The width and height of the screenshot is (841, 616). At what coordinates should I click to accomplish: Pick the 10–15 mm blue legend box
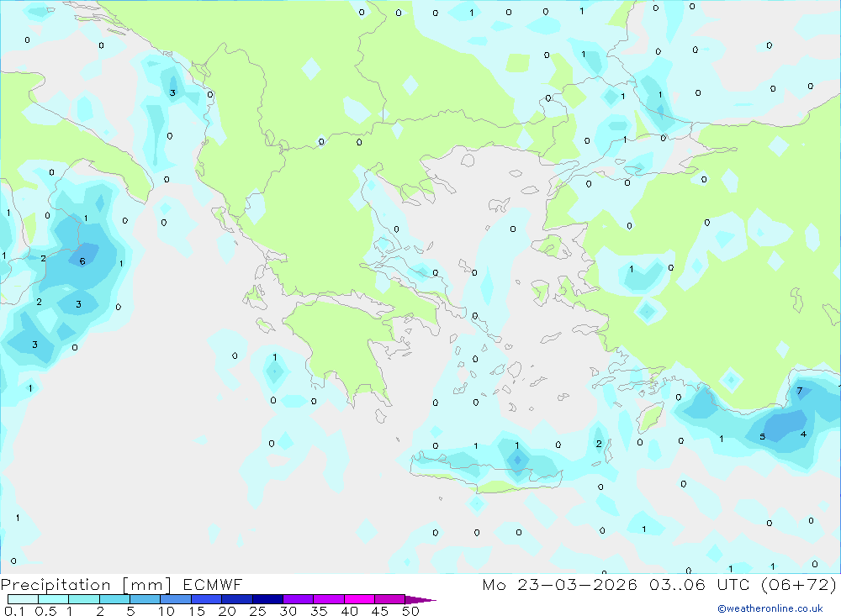point(176,599)
